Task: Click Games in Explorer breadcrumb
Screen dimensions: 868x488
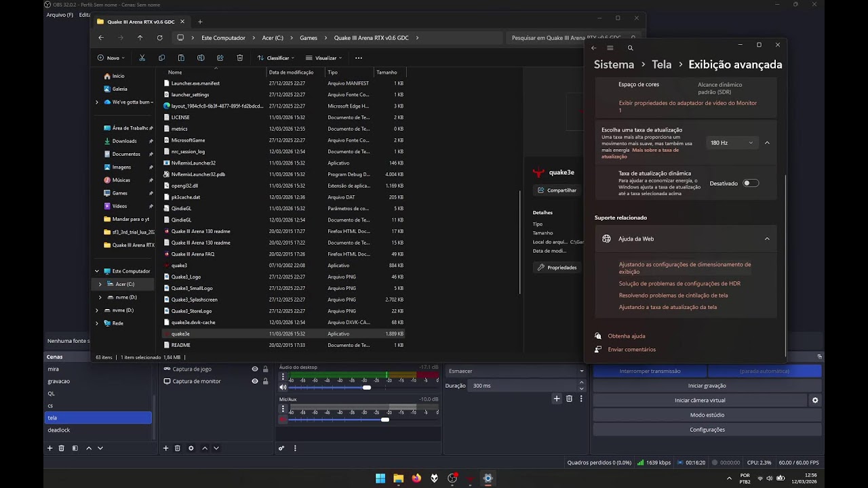Action: pos(309,38)
